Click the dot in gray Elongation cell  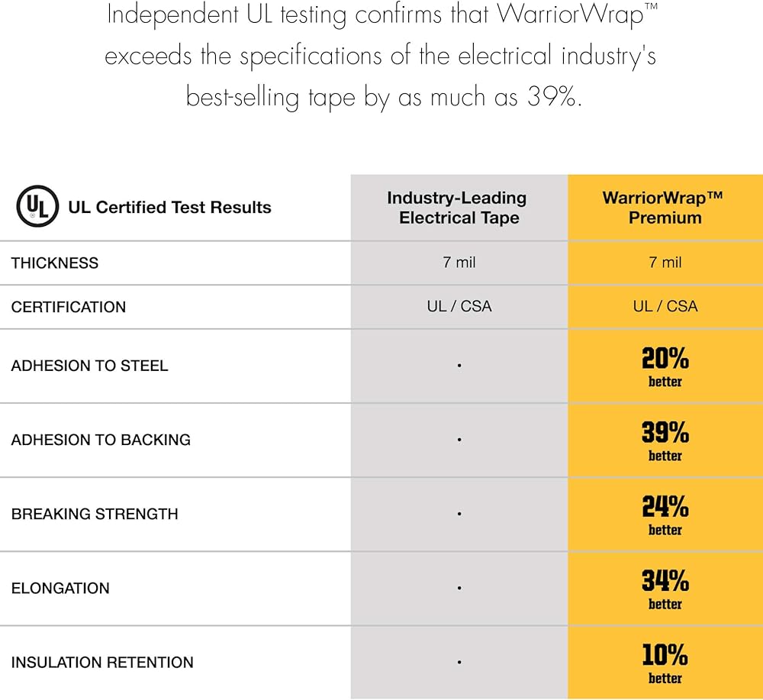click(x=459, y=588)
